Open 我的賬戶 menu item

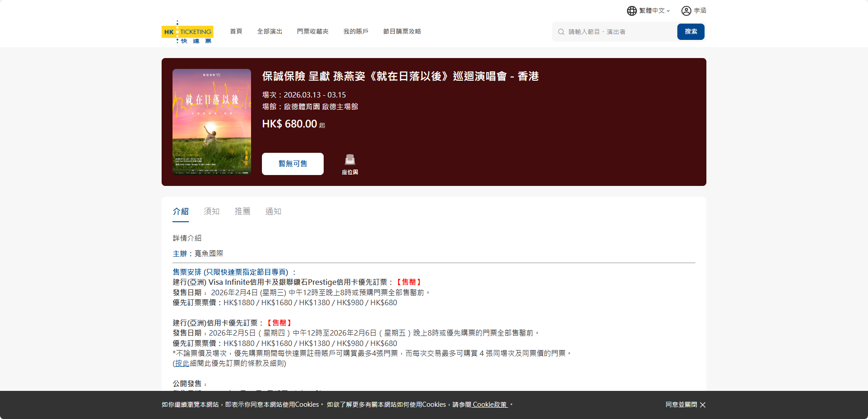point(356,32)
